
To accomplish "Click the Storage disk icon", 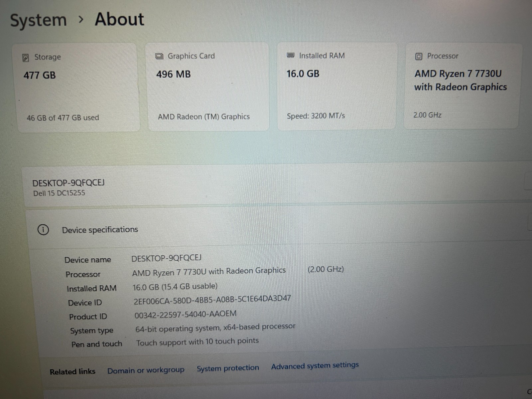I will pyautogui.click(x=26, y=58).
